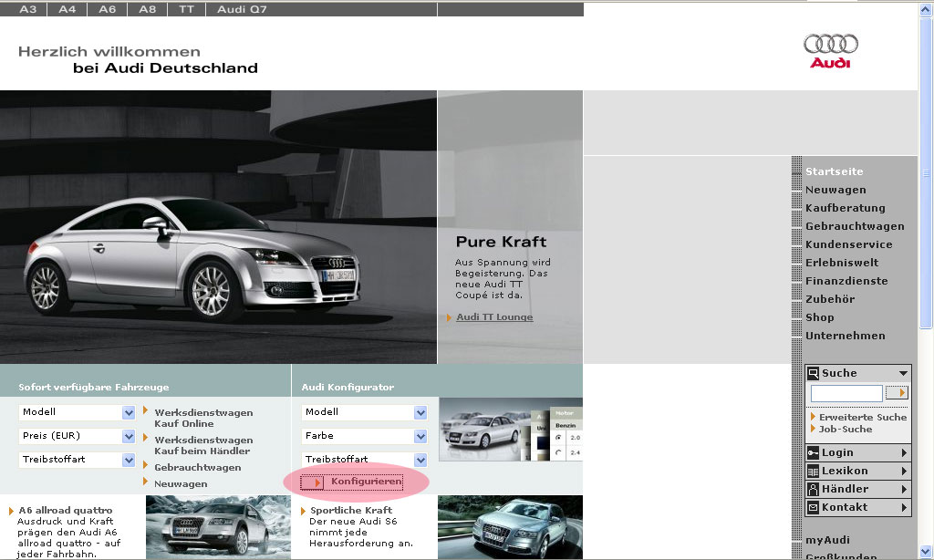934x560 pixels.
Task: Open Gebrauchtwagen in side navigation
Action: tap(855, 226)
